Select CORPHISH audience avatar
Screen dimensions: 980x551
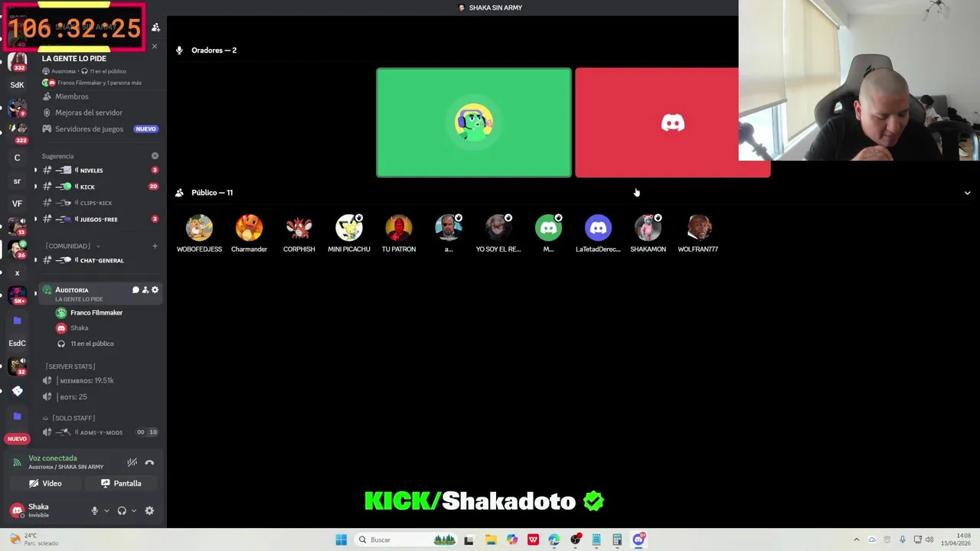299,227
